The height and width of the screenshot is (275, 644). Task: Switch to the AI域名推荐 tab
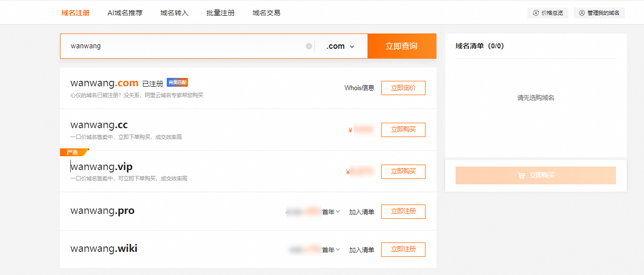(x=125, y=13)
